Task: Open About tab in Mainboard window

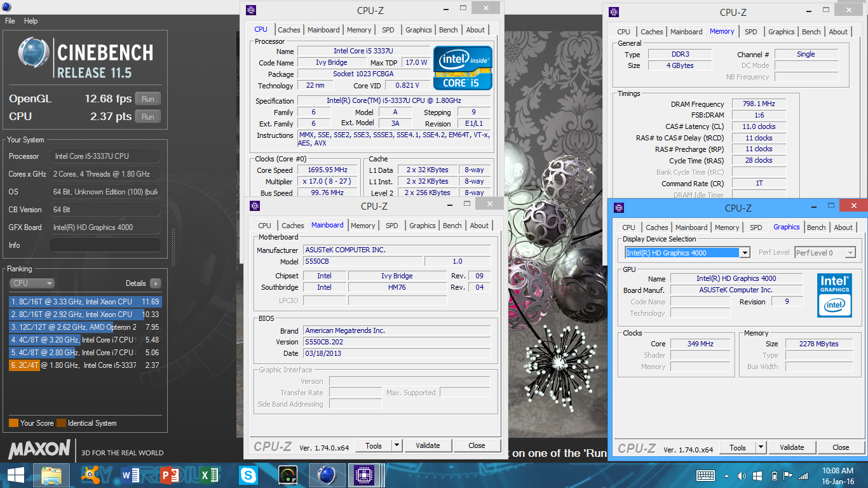Action: click(x=480, y=226)
